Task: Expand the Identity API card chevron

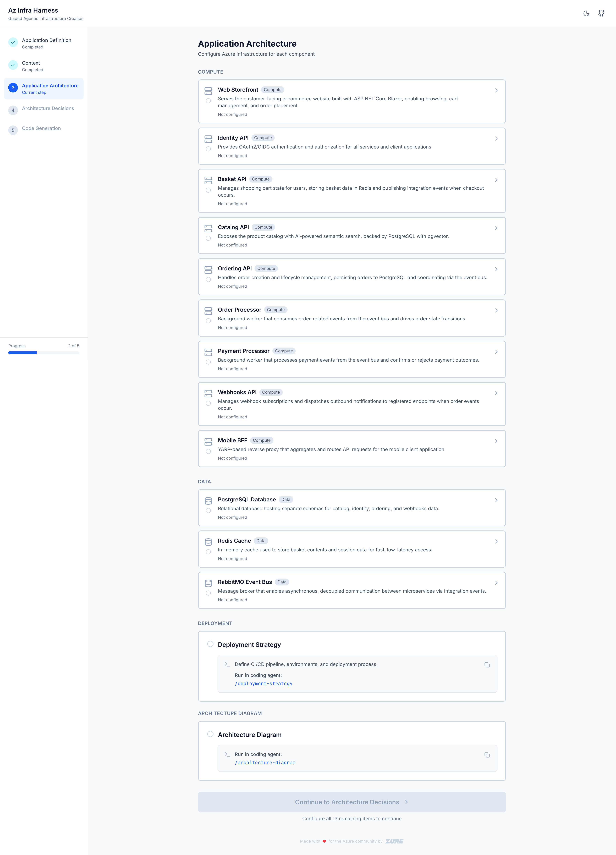Action: [497, 138]
